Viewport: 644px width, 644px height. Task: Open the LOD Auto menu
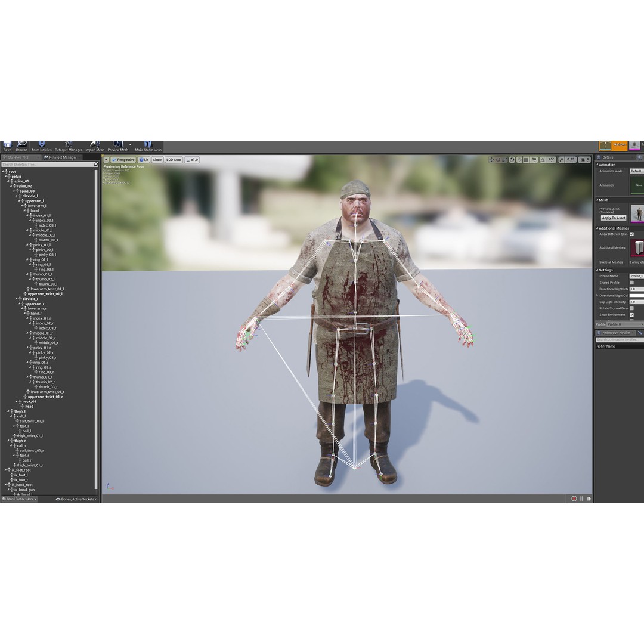(x=174, y=160)
